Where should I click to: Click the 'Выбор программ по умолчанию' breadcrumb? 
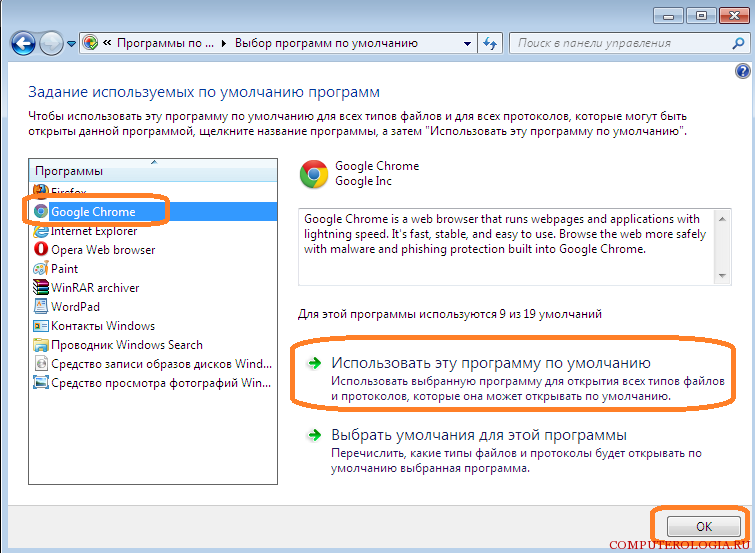pyautogui.click(x=326, y=43)
